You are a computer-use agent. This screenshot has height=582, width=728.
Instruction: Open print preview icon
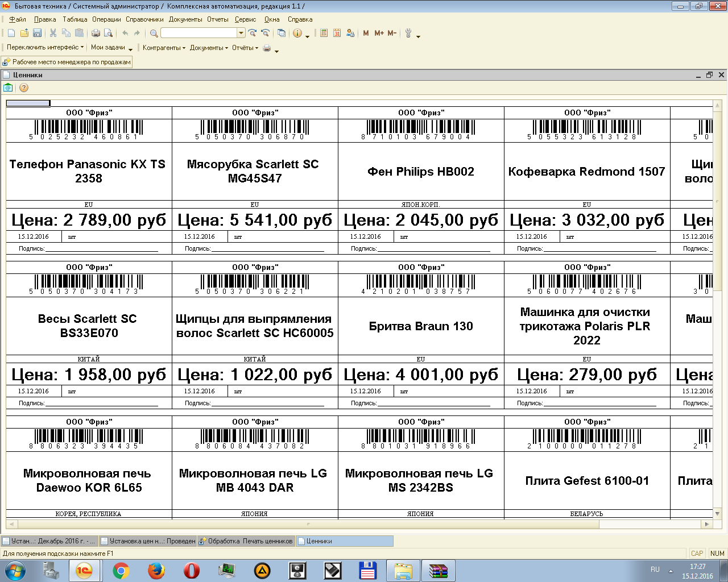point(109,34)
